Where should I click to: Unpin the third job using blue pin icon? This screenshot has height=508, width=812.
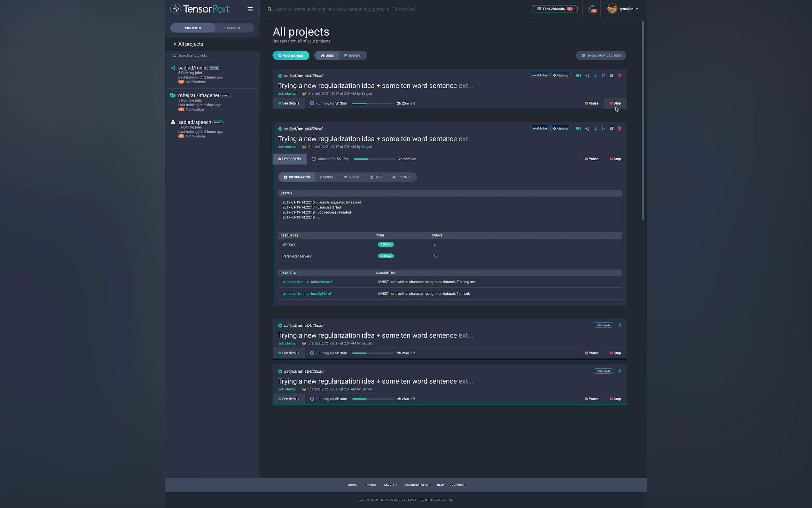619,325
